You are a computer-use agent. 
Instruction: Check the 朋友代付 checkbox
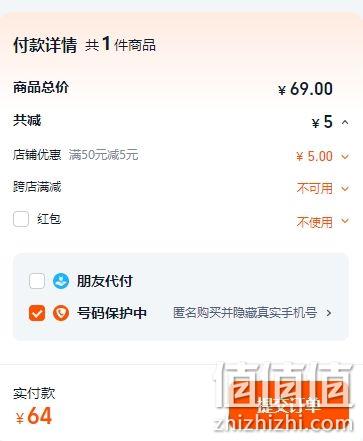(x=37, y=281)
